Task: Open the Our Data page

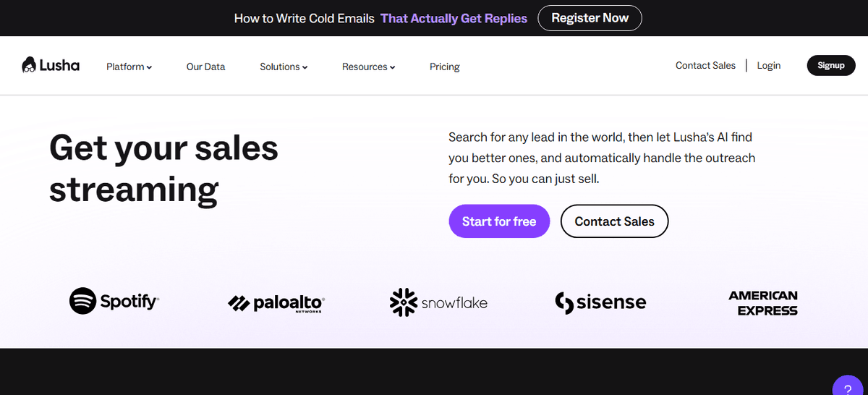Action: point(205,67)
